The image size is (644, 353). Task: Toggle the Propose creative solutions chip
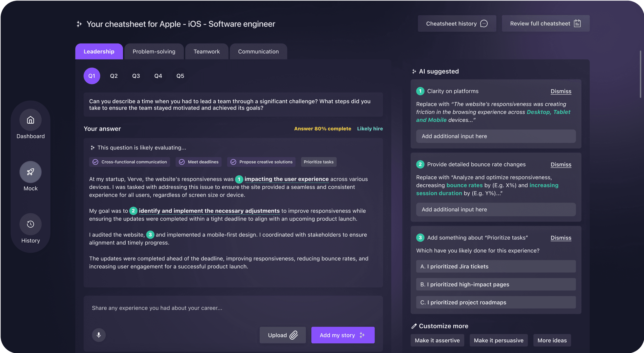[x=261, y=162]
